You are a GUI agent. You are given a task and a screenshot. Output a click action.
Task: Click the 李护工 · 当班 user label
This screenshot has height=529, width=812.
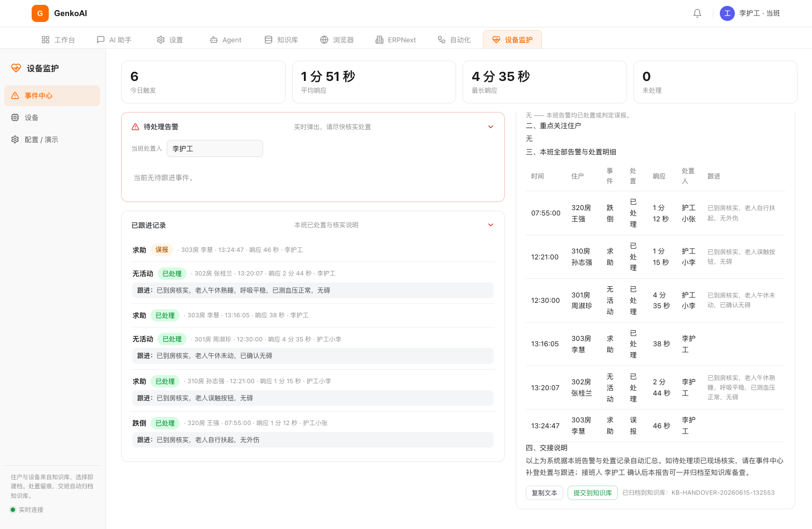[759, 13]
